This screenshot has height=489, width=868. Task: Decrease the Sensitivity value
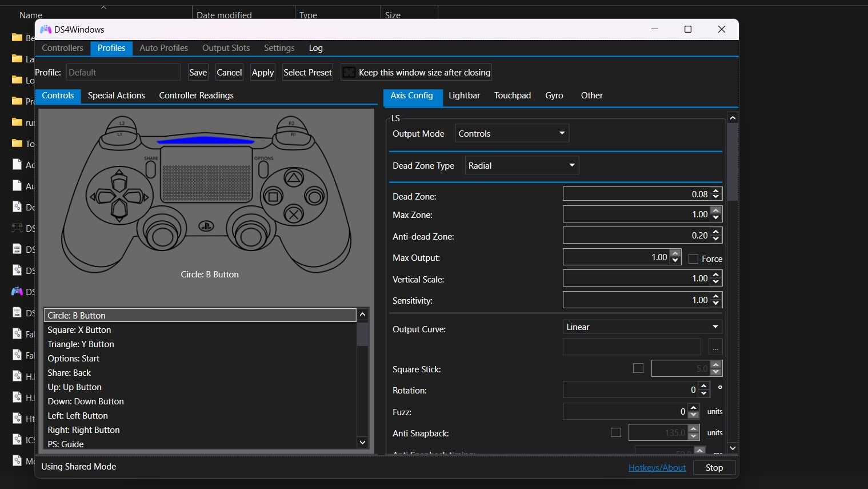[x=716, y=303]
